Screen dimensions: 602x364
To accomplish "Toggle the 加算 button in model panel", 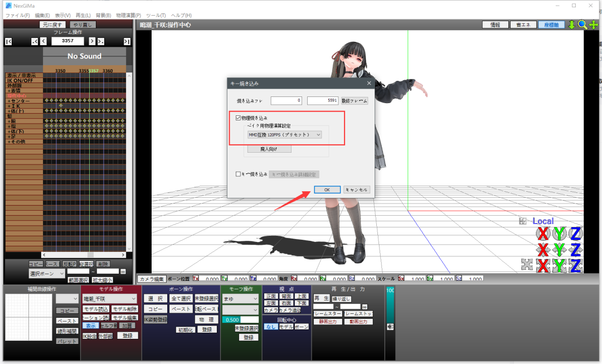I will (127, 325).
